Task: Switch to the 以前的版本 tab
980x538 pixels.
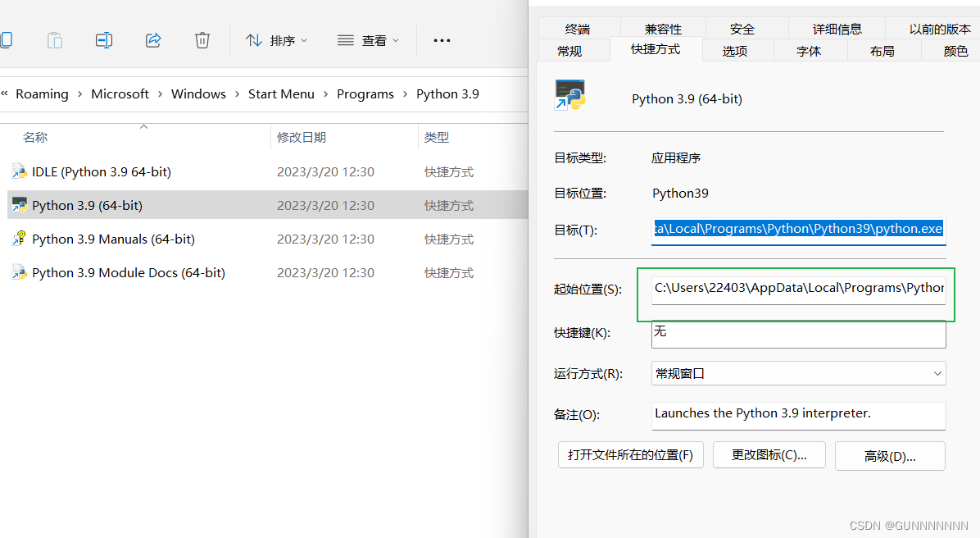Action: click(x=940, y=29)
